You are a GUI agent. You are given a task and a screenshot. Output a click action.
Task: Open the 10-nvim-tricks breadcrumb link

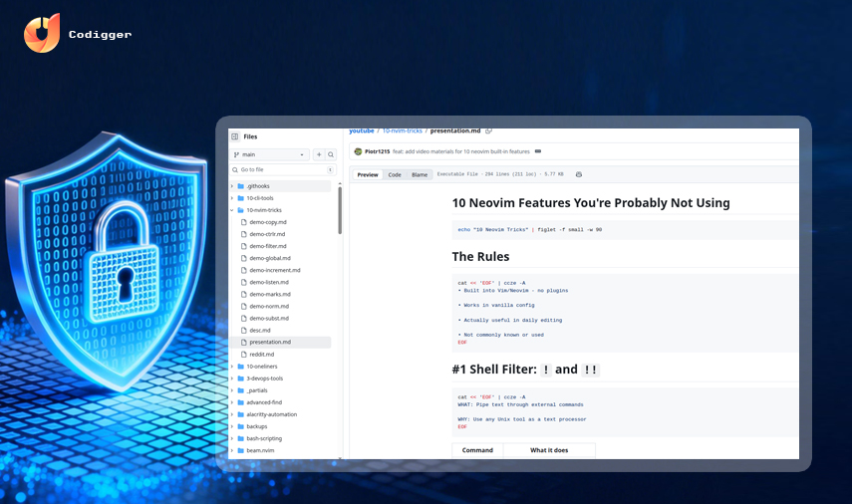coord(403,130)
